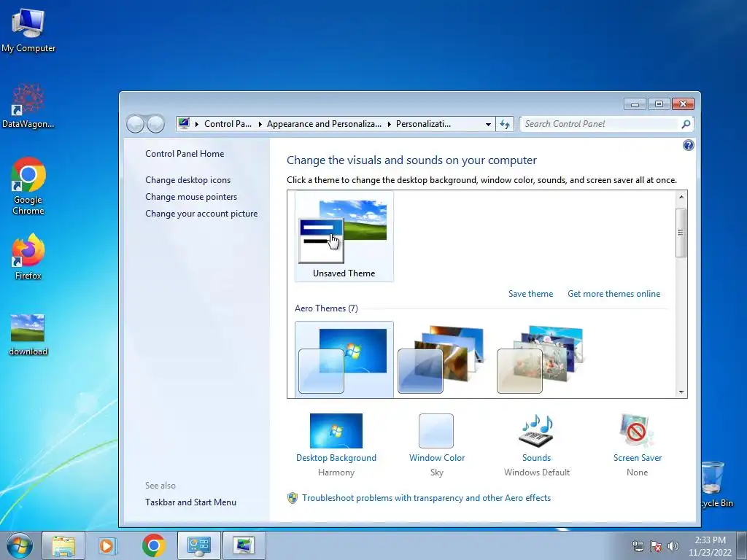Select the Firefox desktop shortcut

pyautogui.click(x=28, y=257)
